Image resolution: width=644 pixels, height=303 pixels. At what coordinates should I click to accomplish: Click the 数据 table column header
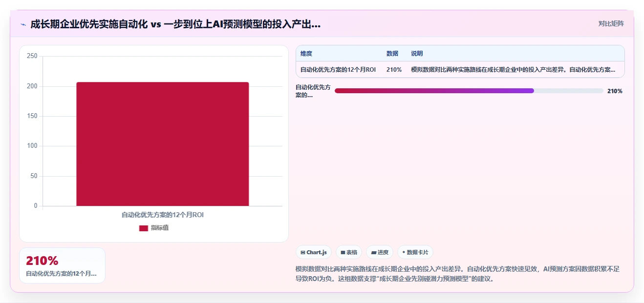tap(392, 54)
